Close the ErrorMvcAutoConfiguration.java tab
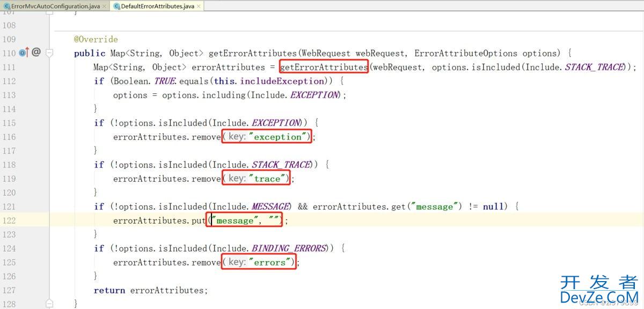The height and width of the screenshot is (309, 644). [104, 7]
